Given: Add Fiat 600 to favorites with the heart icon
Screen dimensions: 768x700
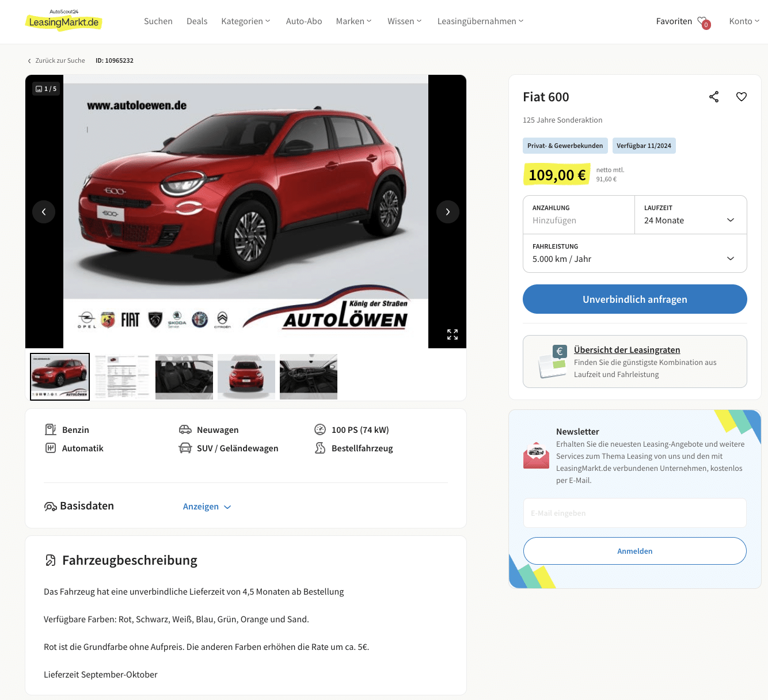Looking at the screenshot, I should pyautogui.click(x=742, y=97).
